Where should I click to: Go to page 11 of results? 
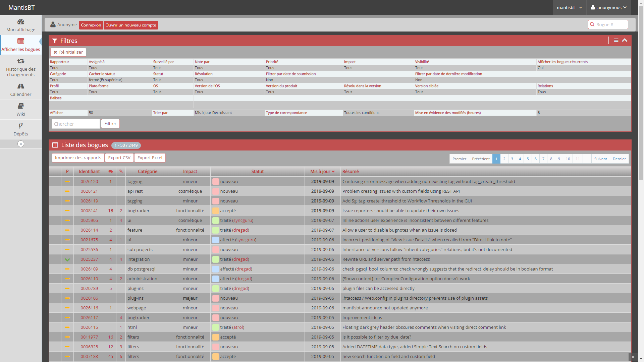(x=578, y=159)
